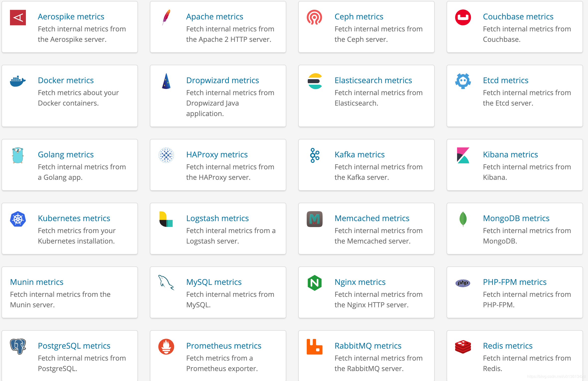Click the Dropwizard wizard hat icon
This screenshot has height=381, width=588.
tap(166, 81)
